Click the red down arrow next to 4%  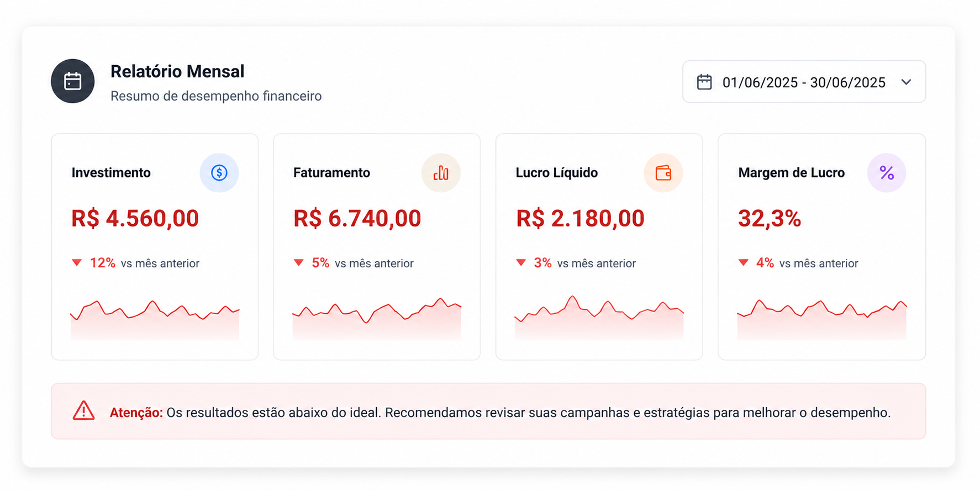click(x=744, y=263)
